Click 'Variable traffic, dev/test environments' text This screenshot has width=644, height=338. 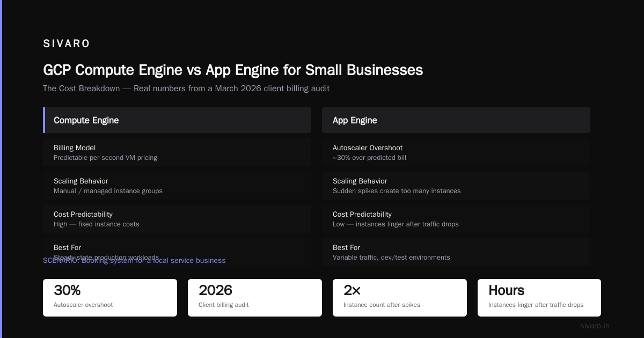coord(391,258)
